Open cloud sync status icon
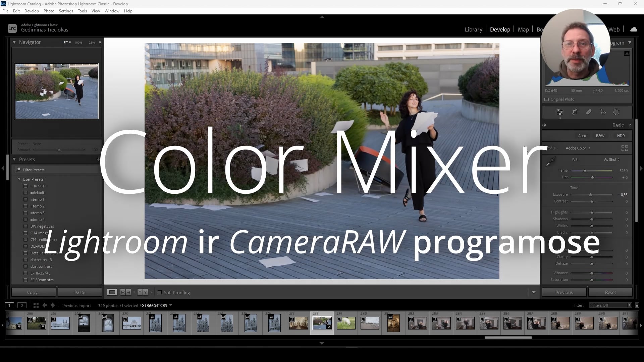 [x=634, y=29]
